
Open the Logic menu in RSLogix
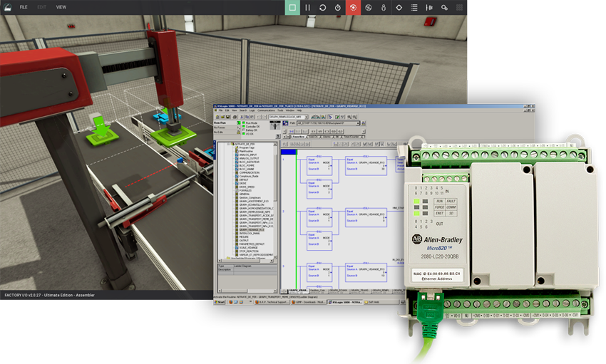[252, 110]
